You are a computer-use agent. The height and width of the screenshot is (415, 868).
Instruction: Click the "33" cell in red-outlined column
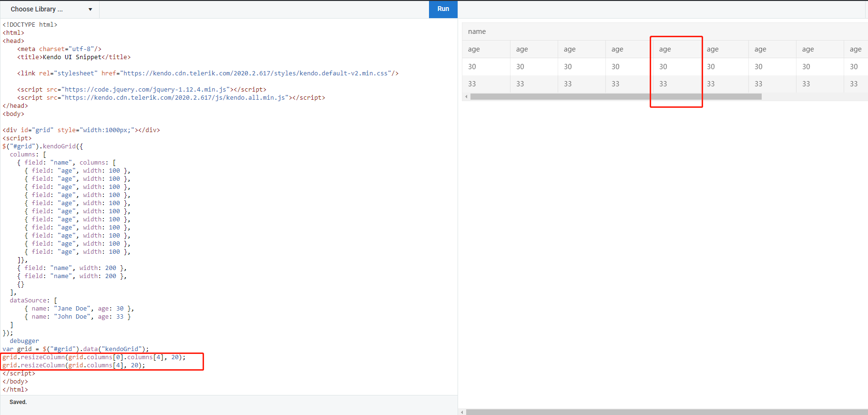(x=663, y=84)
